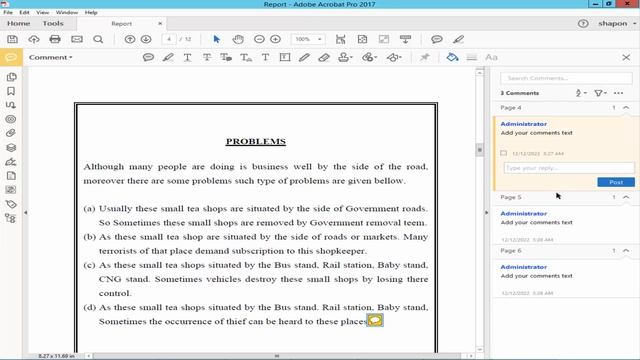Close the Comment toolbar
Image resolution: width=640 pixels, height=360 pixels.
[626, 58]
